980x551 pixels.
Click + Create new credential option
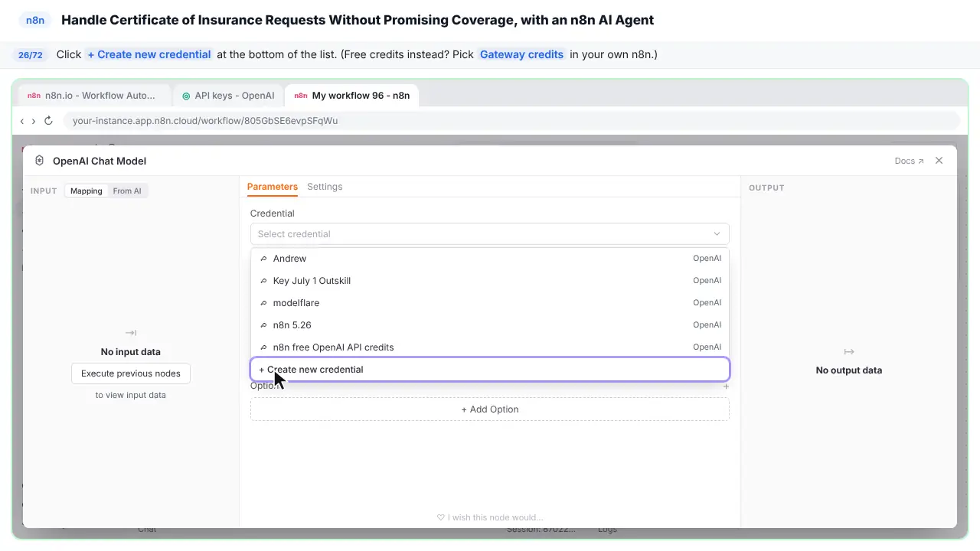click(490, 370)
